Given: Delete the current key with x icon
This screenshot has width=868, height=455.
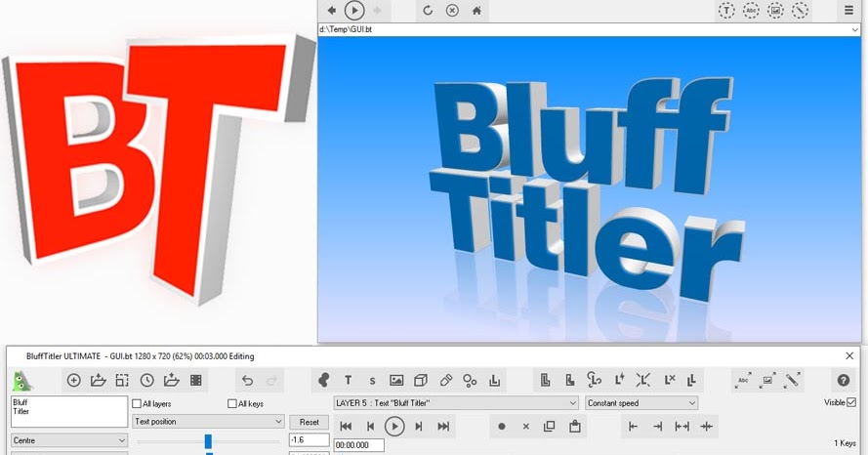Looking at the screenshot, I should tap(526, 427).
